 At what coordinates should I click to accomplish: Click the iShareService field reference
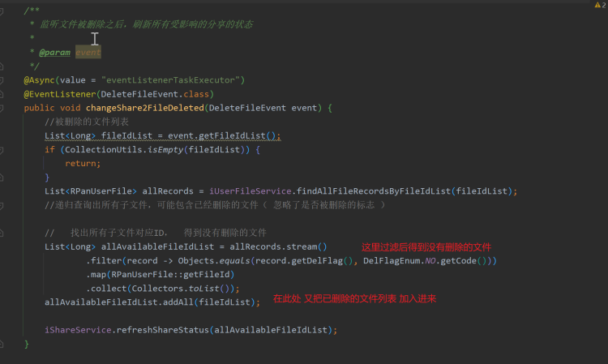(x=78, y=330)
